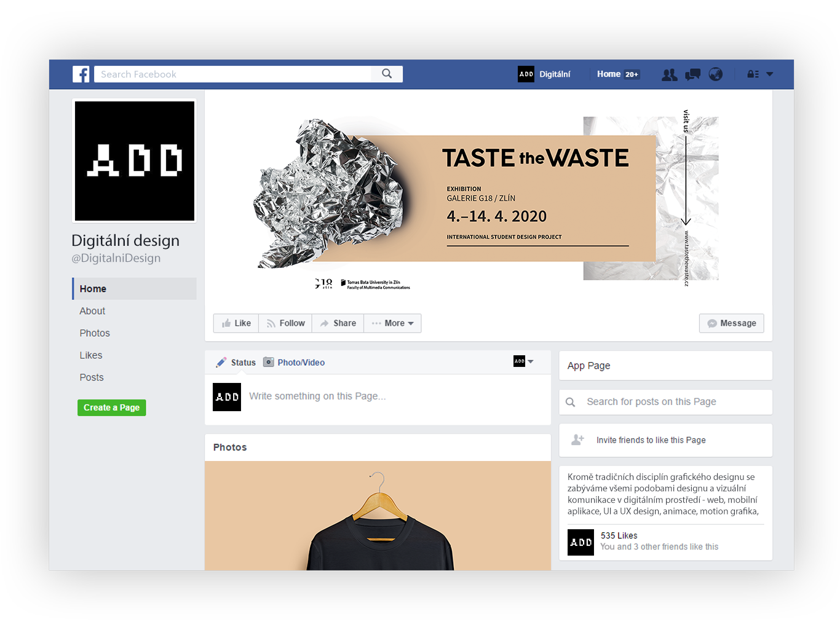
Task: Click Search for posts on this Page field
Action: point(665,402)
